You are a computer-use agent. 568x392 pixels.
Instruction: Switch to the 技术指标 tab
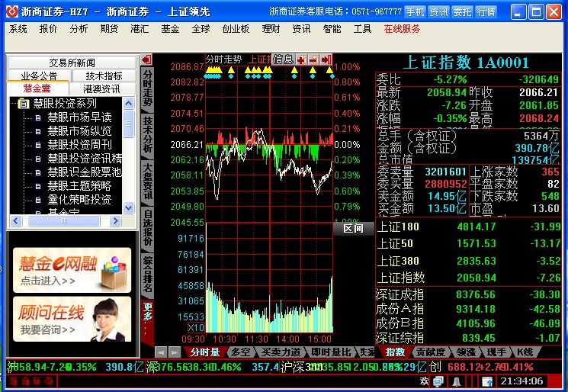(x=104, y=76)
